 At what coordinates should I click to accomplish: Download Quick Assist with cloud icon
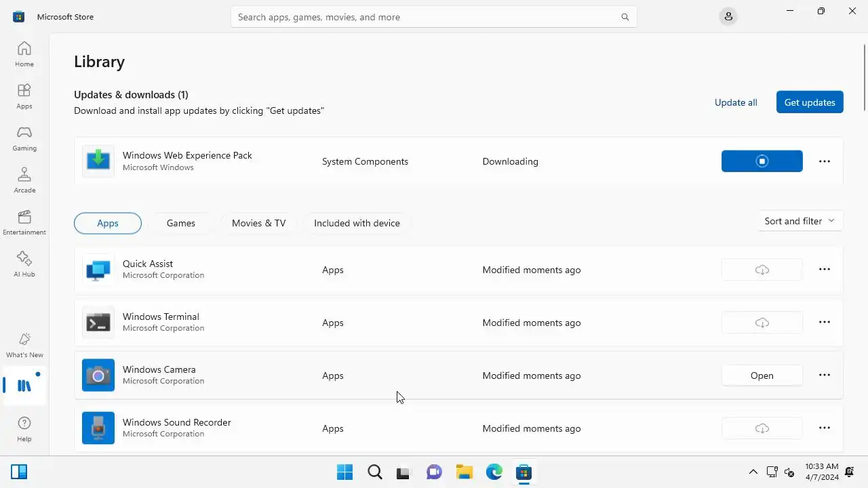(762, 270)
